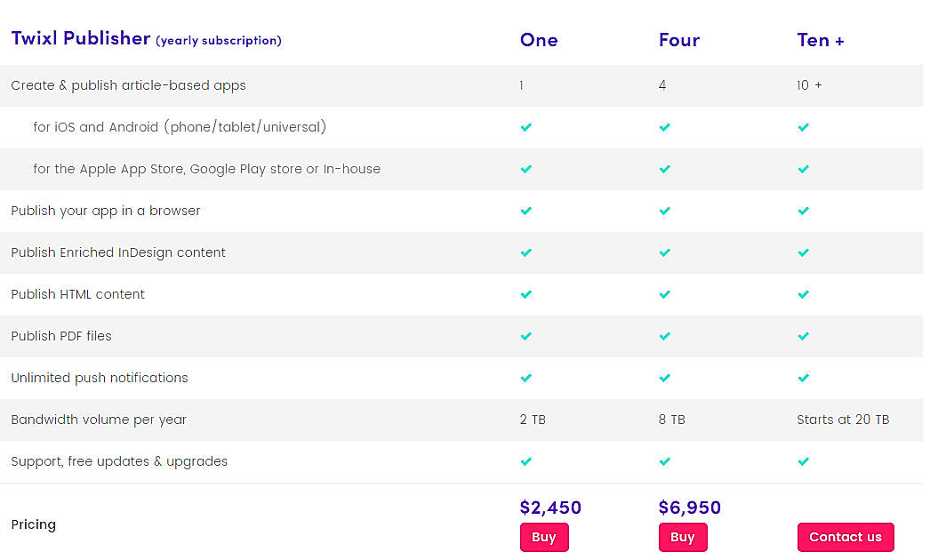
Task: Click the Enriched InDesign checkmark under One
Action: [x=525, y=252]
